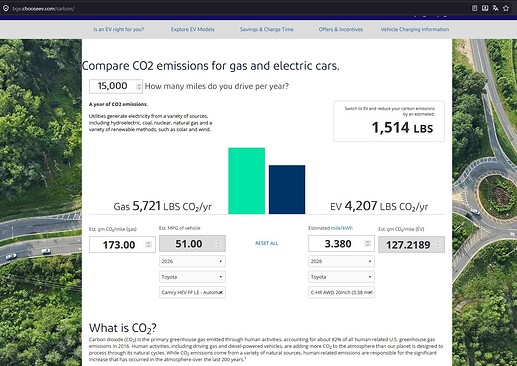Click the translate page icon
517x366 pixels.
coord(496,8)
